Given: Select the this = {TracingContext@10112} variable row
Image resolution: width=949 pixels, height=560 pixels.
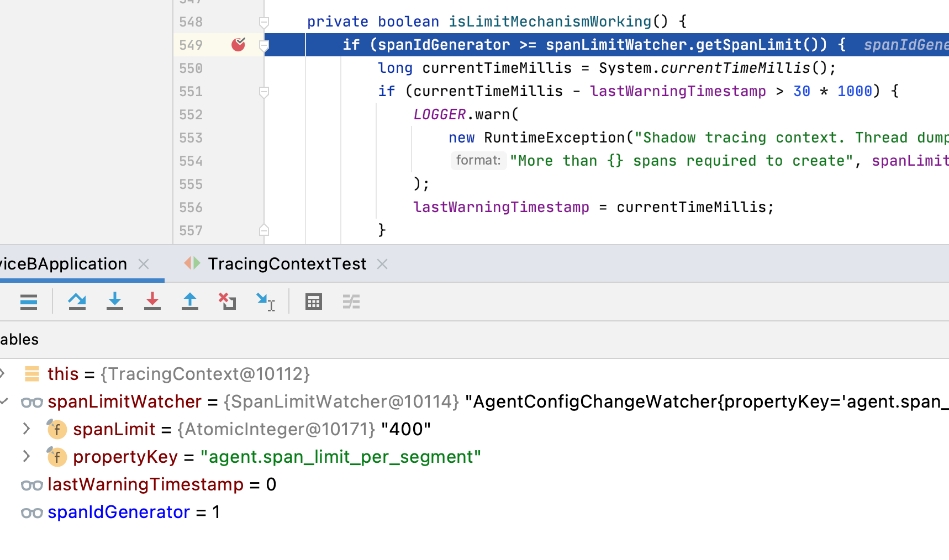Looking at the screenshot, I should tap(474, 374).
